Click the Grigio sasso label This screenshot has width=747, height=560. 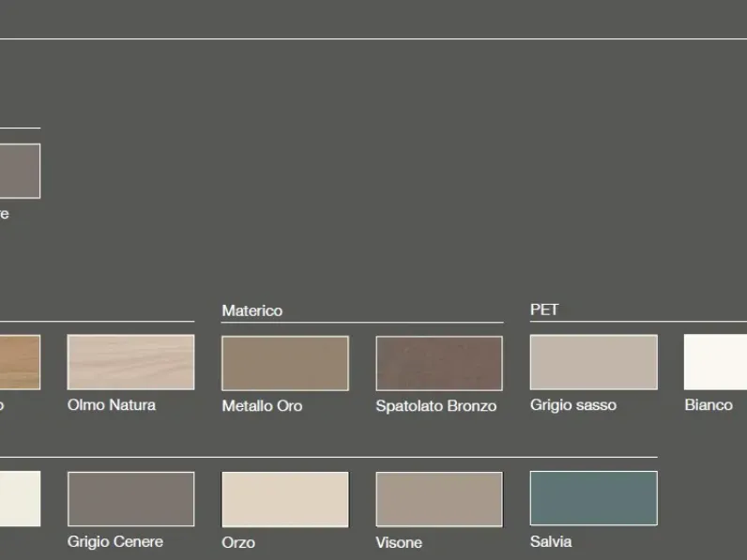573,405
